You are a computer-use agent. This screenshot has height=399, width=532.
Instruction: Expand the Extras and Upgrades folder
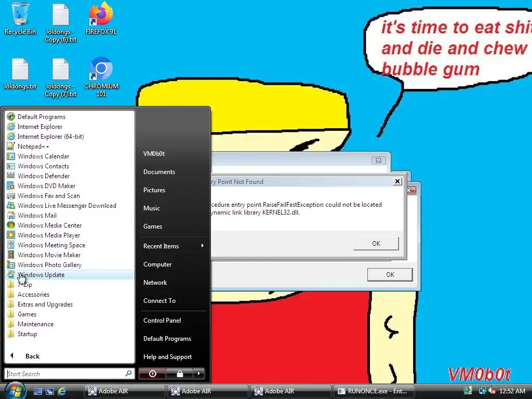point(70,304)
